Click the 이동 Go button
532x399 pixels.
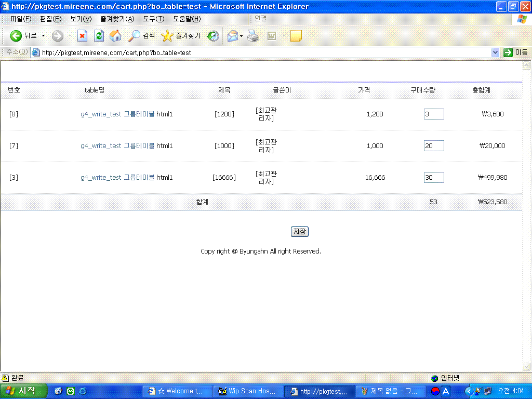click(515, 52)
